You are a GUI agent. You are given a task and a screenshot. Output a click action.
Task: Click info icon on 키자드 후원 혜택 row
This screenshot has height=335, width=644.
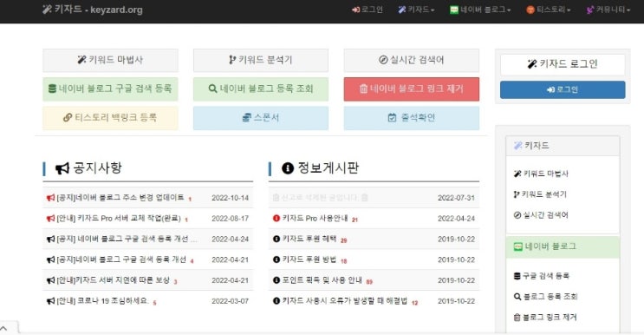pyautogui.click(x=276, y=239)
